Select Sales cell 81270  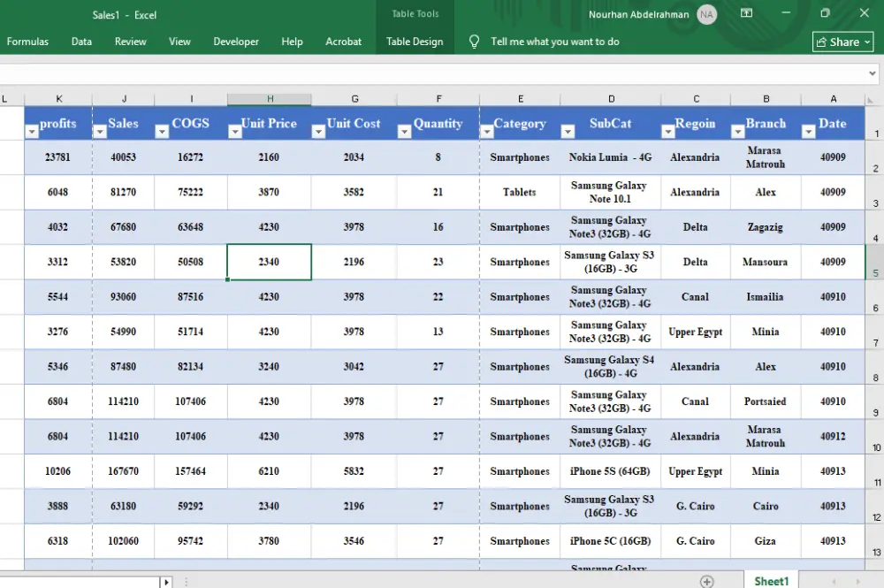click(124, 192)
